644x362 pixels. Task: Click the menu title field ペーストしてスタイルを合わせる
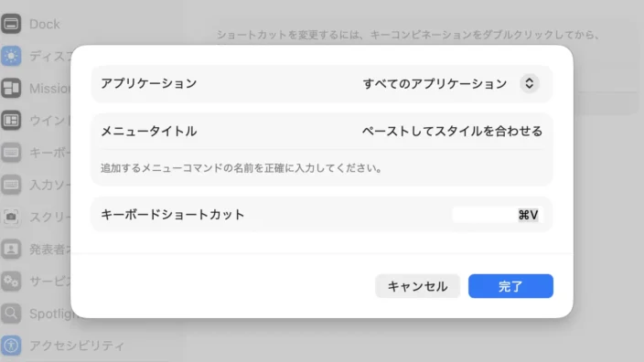pyautogui.click(x=452, y=132)
